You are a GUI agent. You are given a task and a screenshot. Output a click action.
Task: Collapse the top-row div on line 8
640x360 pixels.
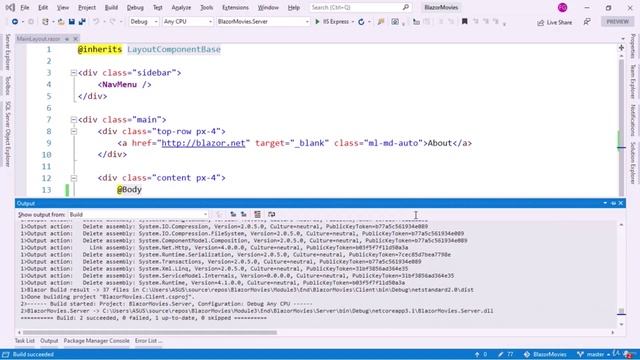tap(73, 131)
